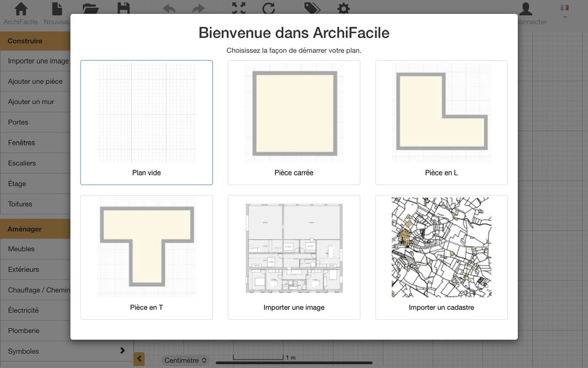The image size is (588, 368).
Task: Click the redo arrow icon
Action: [198, 9]
